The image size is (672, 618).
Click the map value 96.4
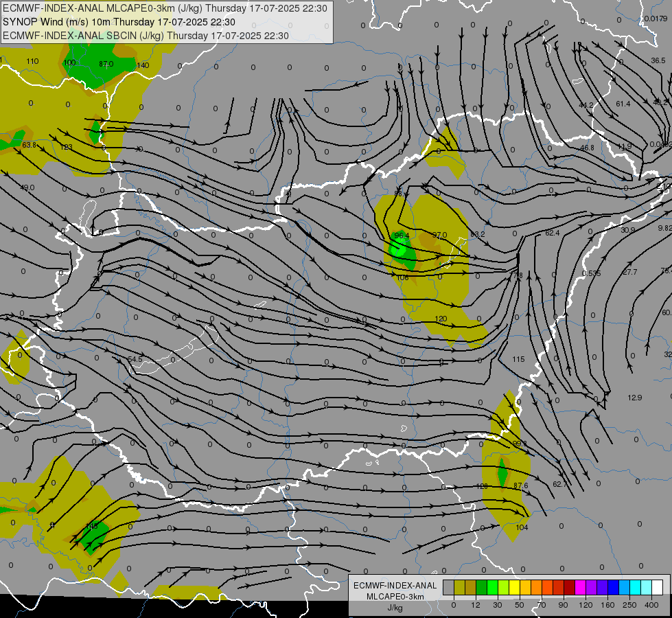point(402,236)
